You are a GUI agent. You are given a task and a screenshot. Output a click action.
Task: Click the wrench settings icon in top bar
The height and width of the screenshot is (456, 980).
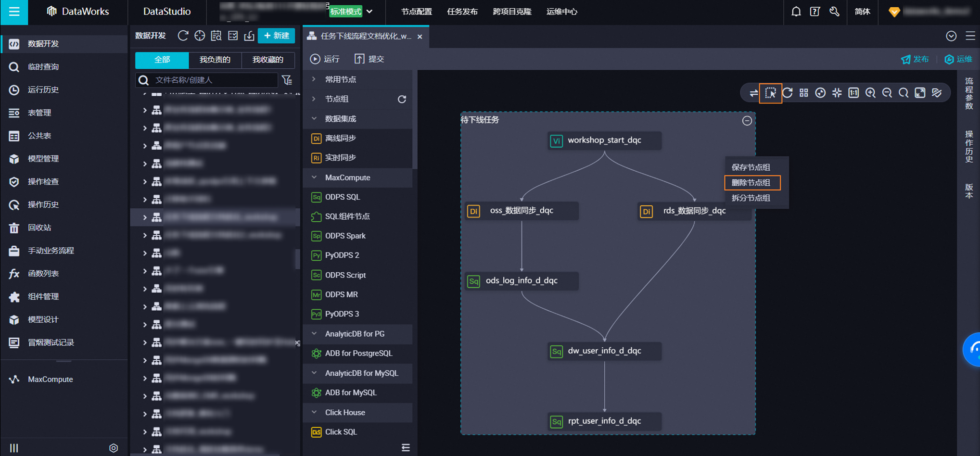(835, 12)
